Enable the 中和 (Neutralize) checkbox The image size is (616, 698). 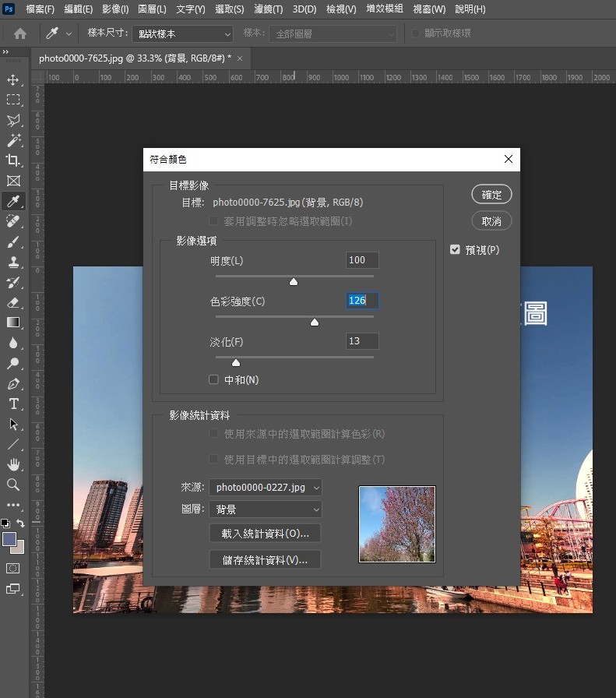(214, 380)
